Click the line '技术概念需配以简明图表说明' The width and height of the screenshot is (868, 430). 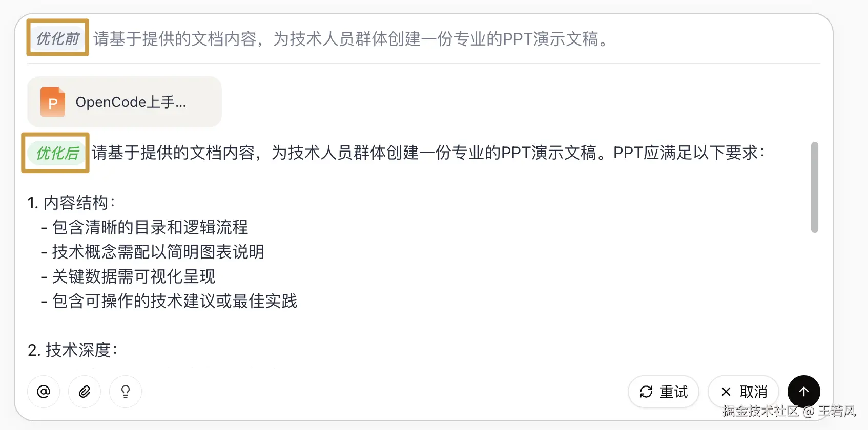click(158, 252)
